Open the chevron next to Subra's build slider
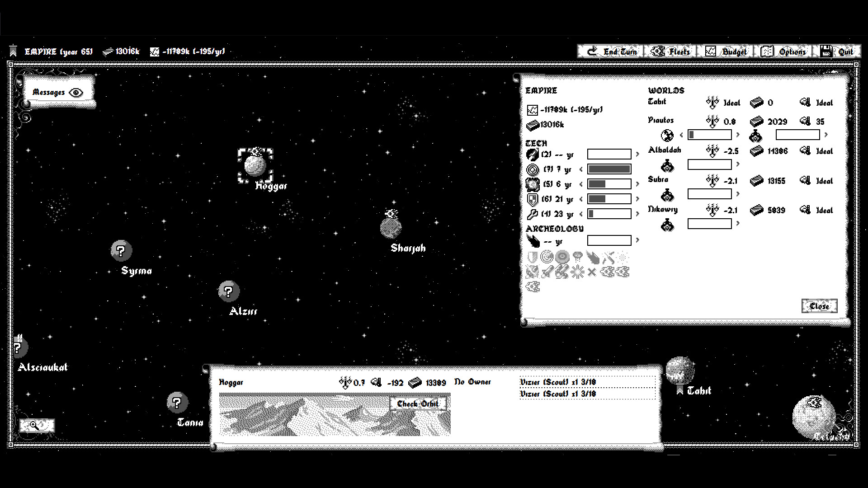 (x=738, y=194)
